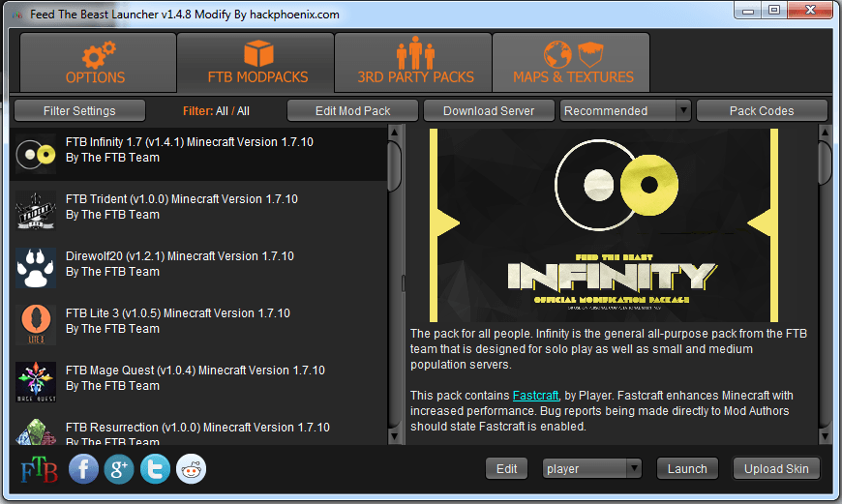The image size is (842, 504).
Task: Select the FTB Trident pack icon
Action: [36, 211]
